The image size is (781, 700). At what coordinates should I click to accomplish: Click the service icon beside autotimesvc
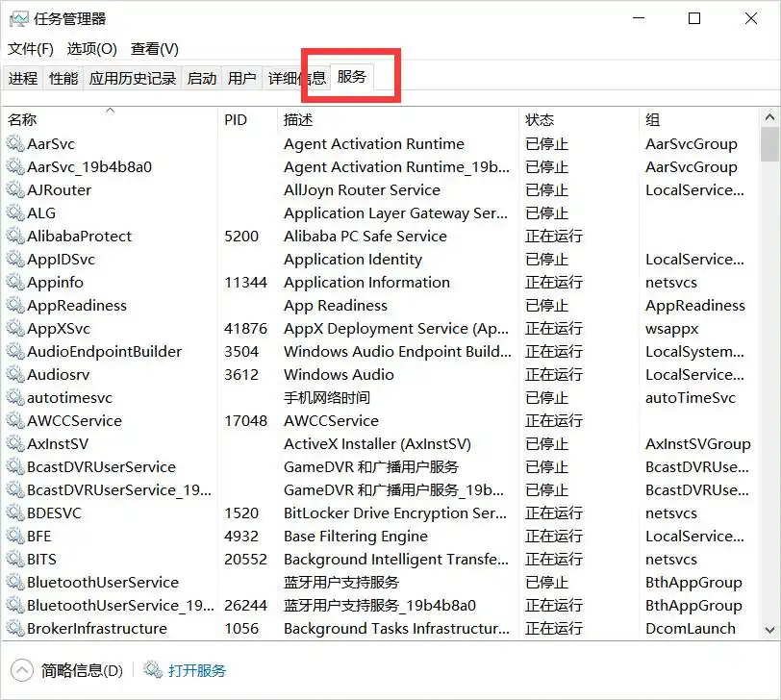(x=15, y=398)
